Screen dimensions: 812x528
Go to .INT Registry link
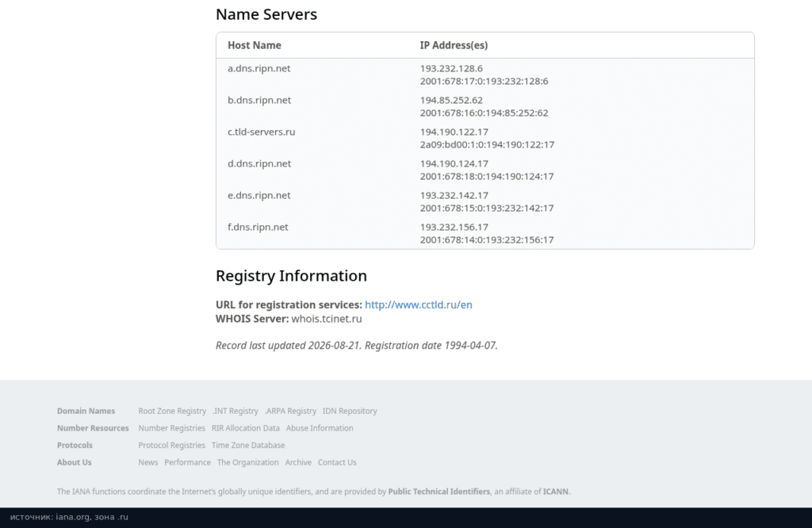(x=235, y=411)
